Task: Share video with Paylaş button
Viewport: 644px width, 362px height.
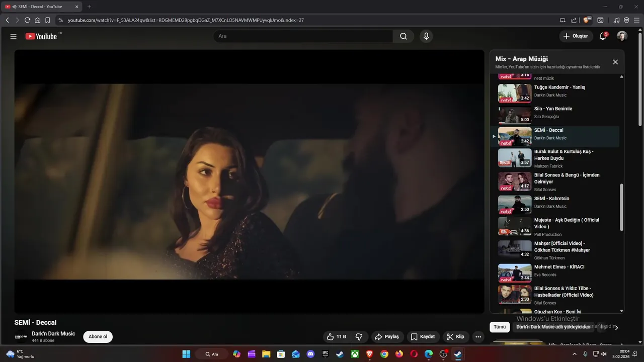Action: [386, 337]
